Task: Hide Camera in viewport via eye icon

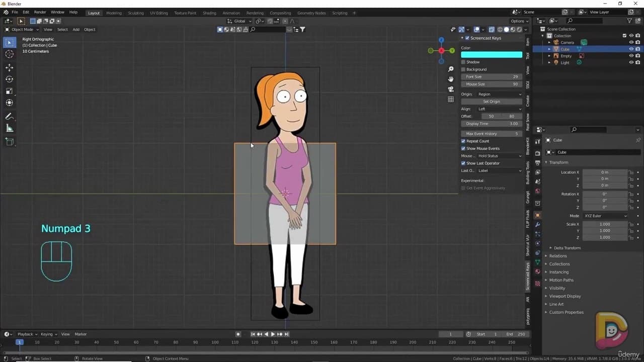Action: pos(631,42)
